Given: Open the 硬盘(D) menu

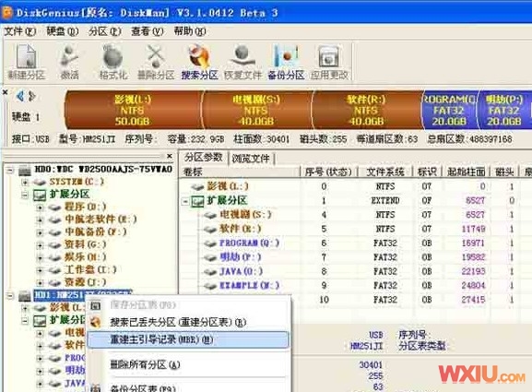Looking at the screenshot, I should point(63,31).
